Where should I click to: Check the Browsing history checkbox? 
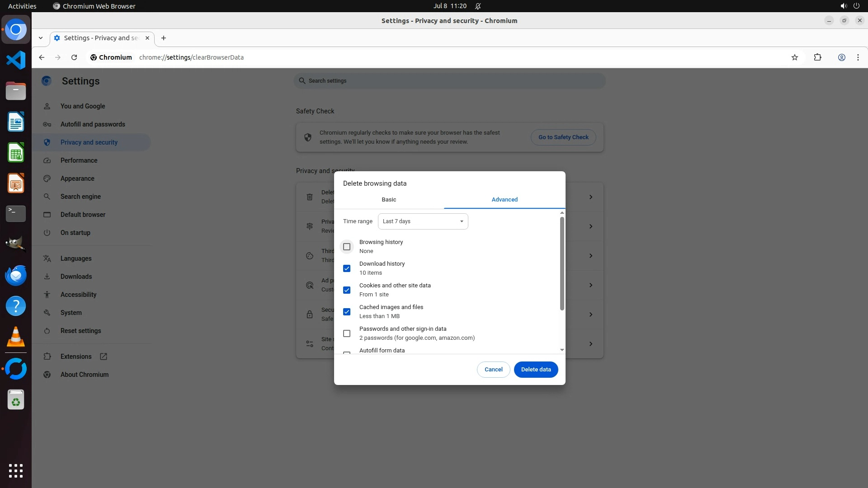pos(347,247)
